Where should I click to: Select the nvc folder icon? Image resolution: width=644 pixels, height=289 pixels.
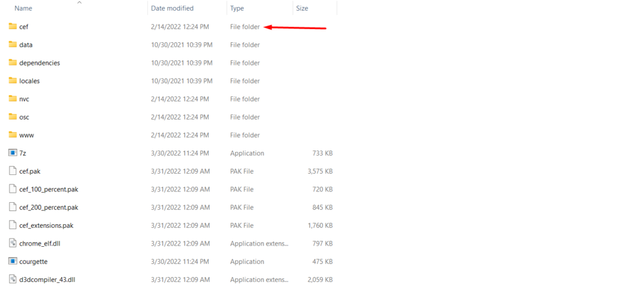point(13,99)
